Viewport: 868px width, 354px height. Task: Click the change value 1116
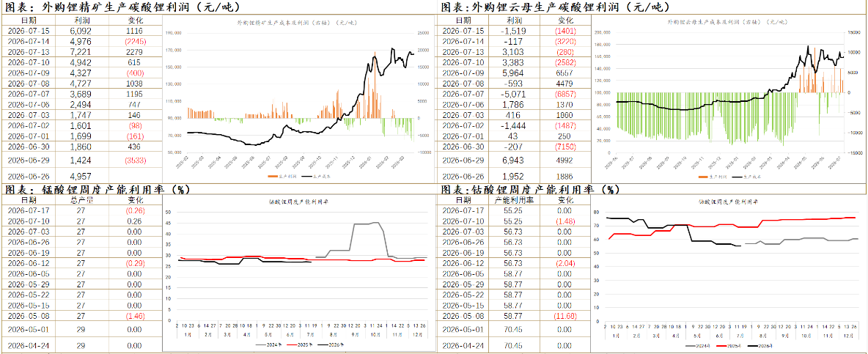[134, 32]
